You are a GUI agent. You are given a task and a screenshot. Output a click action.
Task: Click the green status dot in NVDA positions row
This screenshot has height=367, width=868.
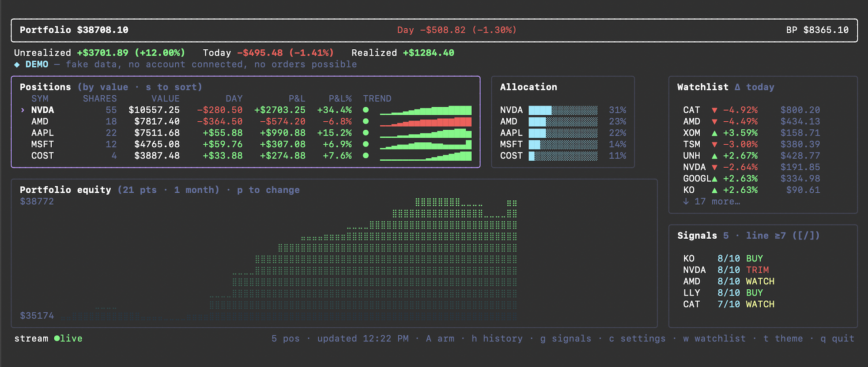pos(366,110)
